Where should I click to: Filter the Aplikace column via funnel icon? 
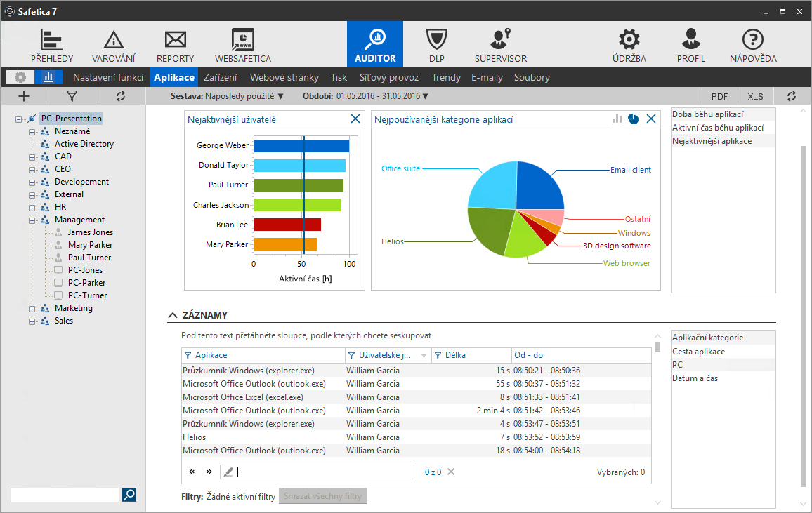(188, 355)
